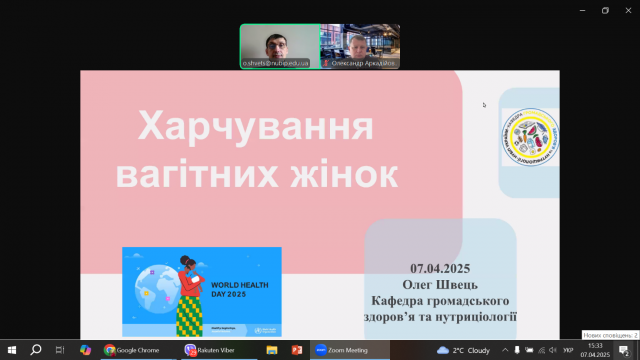This screenshot has width=640, height=360.
Task: Select Олександр Аркадійович video thumbnail
Action: click(360, 46)
